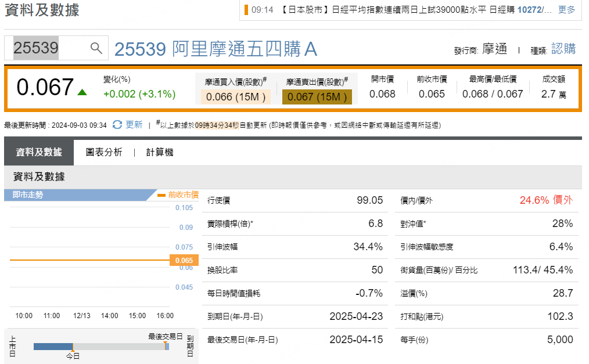Click the 到期日 label beside timeline bar
Viewport: 589px width, 364px height.
coord(190,346)
